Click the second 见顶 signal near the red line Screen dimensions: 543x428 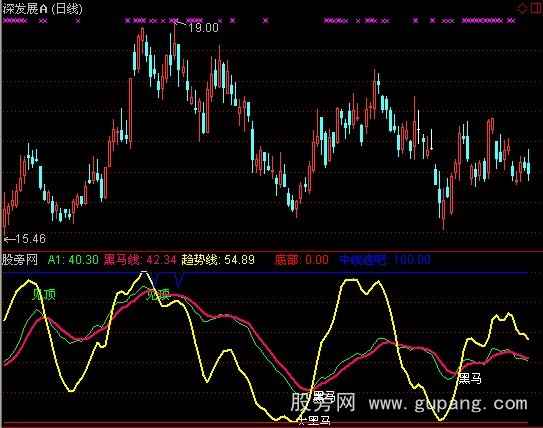pos(158,295)
